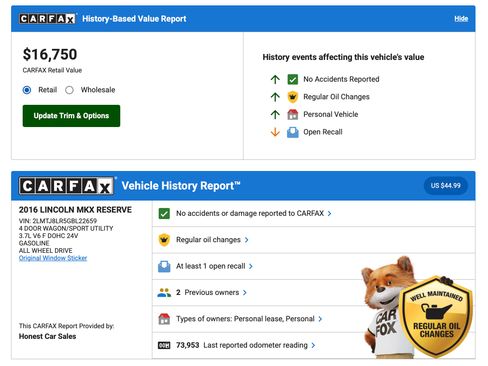Viewport: 488px width, 366px height.
Task: Click the History-Based Value Report title
Action: click(134, 19)
